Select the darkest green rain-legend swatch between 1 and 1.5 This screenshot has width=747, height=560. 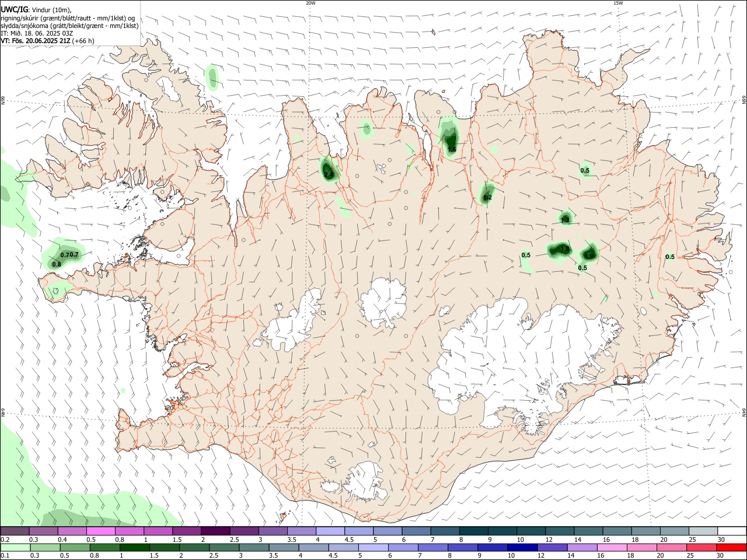coord(135,547)
